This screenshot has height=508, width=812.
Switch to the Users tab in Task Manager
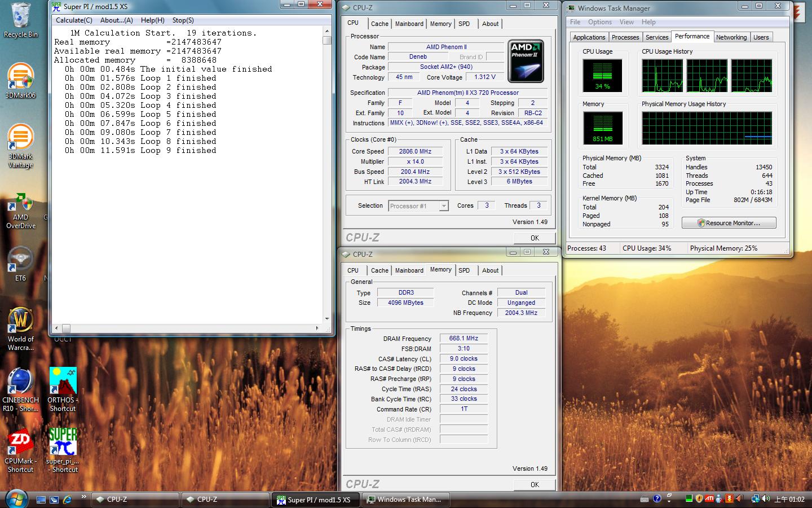(761, 37)
